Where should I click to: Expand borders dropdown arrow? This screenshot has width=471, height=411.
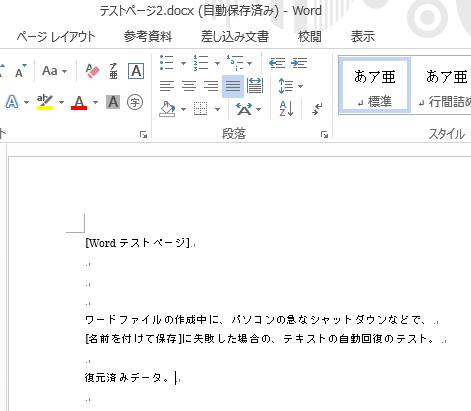click(x=217, y=109)
